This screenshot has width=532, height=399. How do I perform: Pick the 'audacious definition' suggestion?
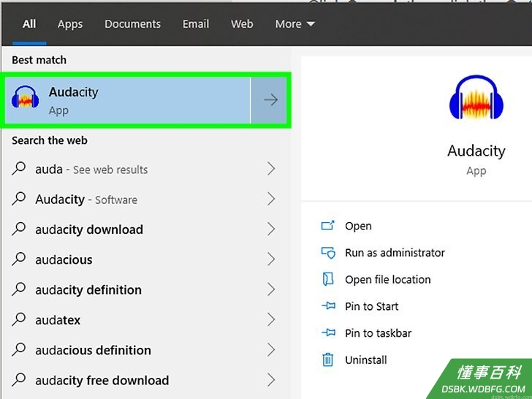click(x=143, y=350)
